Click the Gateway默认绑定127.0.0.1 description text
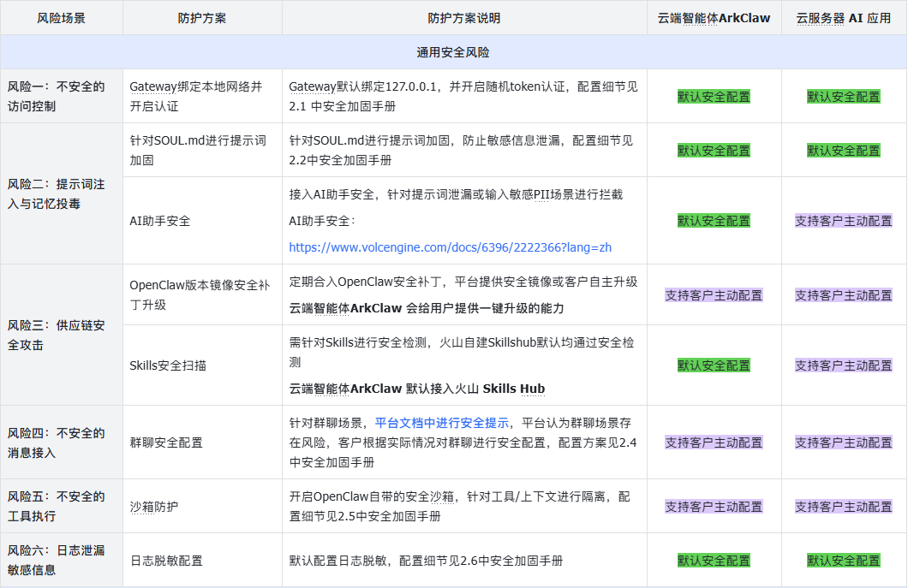 (463, 96)
